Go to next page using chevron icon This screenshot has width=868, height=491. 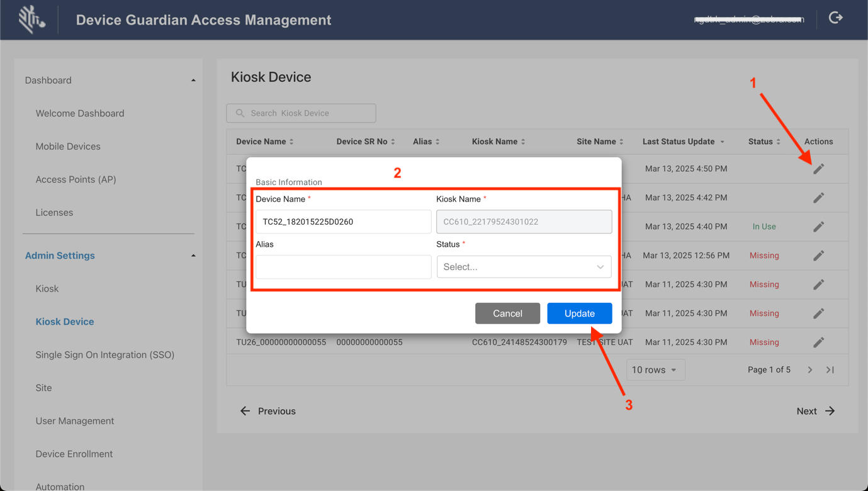click(x=810, y=370)
